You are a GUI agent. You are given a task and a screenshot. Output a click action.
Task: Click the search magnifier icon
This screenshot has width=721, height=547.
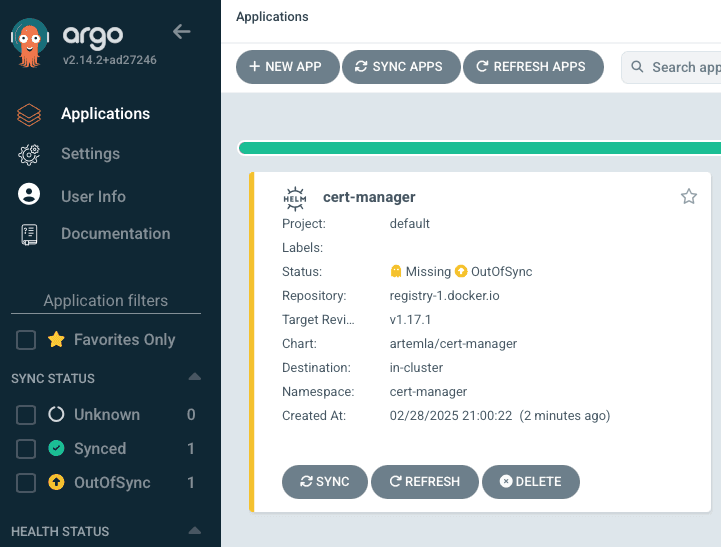tap(637, 67)
